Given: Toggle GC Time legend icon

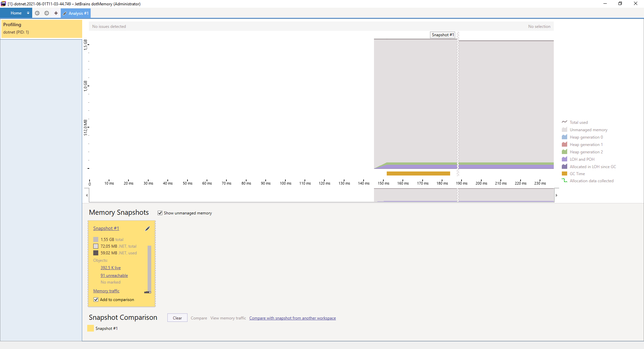Looking at the screenshot, I should (x=565, y=174).
